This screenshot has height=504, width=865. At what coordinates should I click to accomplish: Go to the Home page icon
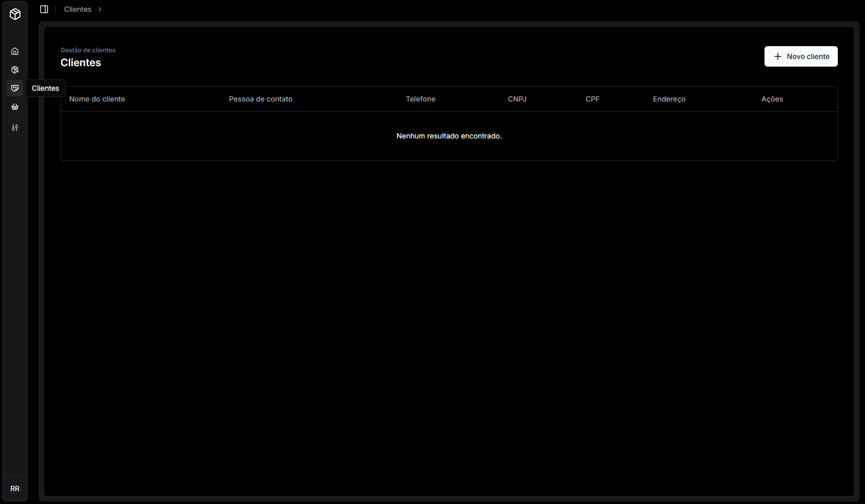[15, 51]
